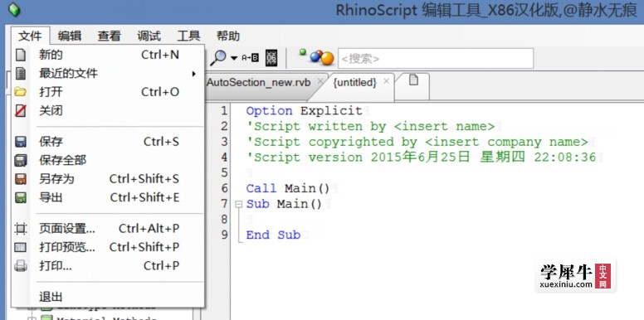The width and height of the screenshot is (644, 320).
Task: Switch to the {untitled} tab
Action: 355,82
